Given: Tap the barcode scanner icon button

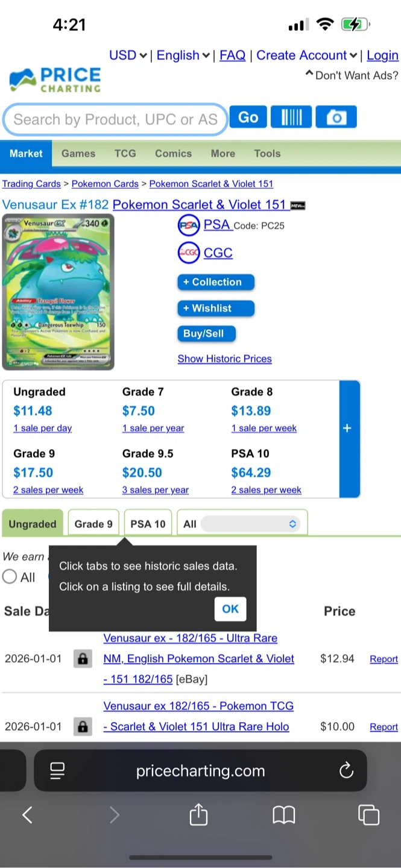Looking at the screenshot, I should point(291,117).
